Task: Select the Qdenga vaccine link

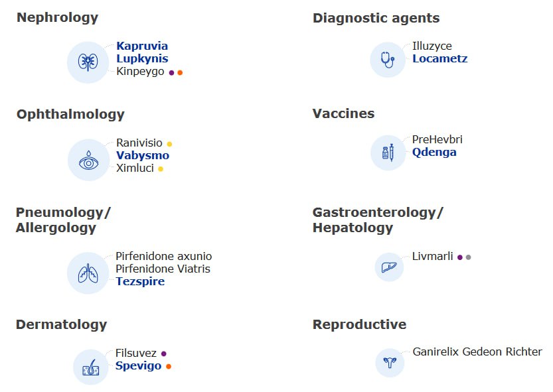Action: click(434, 152)
